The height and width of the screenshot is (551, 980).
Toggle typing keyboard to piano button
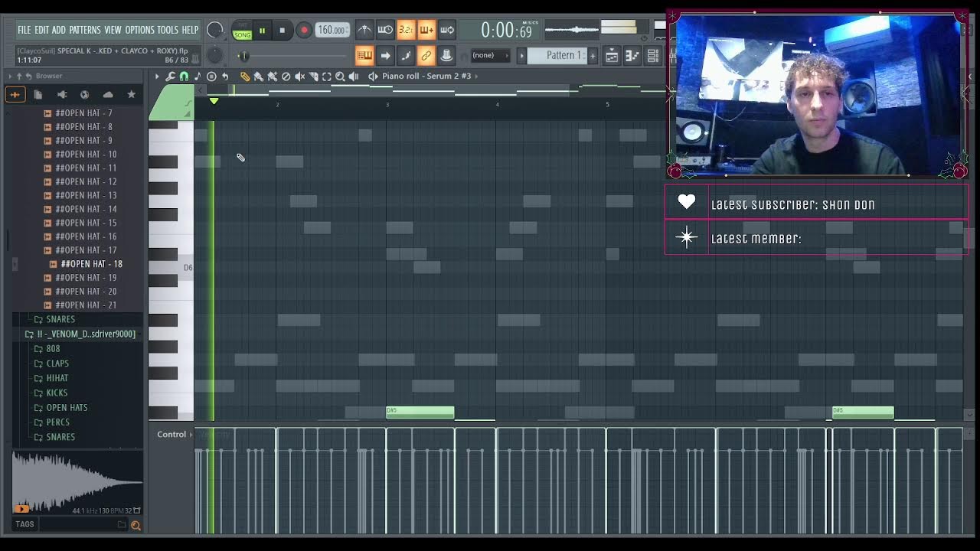click(x=364, y=55)
